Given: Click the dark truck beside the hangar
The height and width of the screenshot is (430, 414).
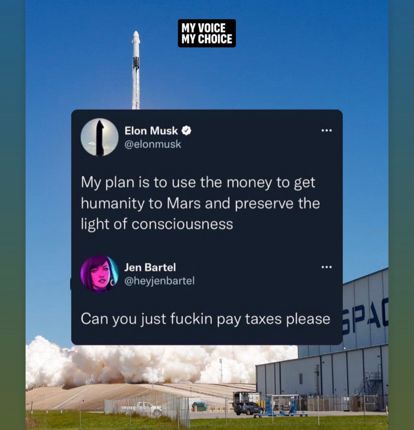Looking at the screenshot, I should pyautogui.click(x=247, y=404).
